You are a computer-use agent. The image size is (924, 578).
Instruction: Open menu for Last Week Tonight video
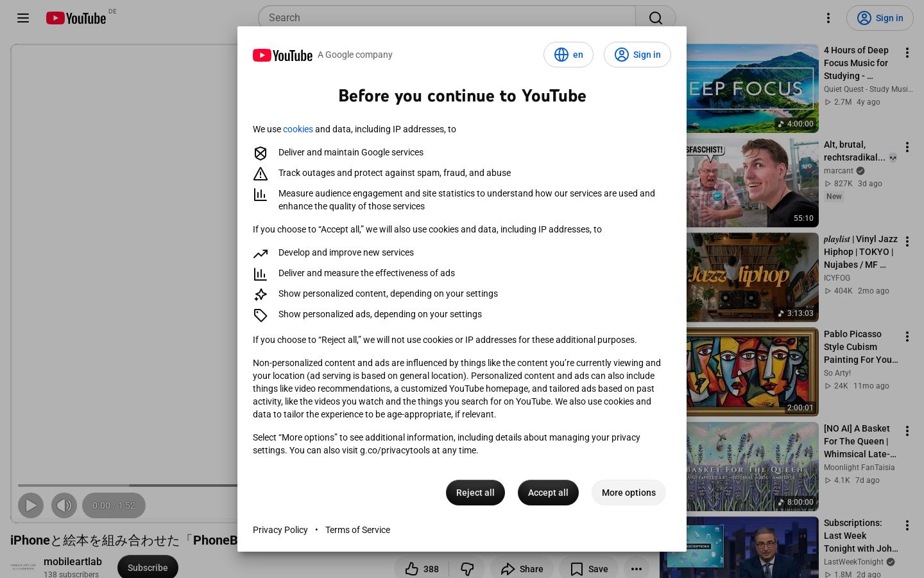907,525
